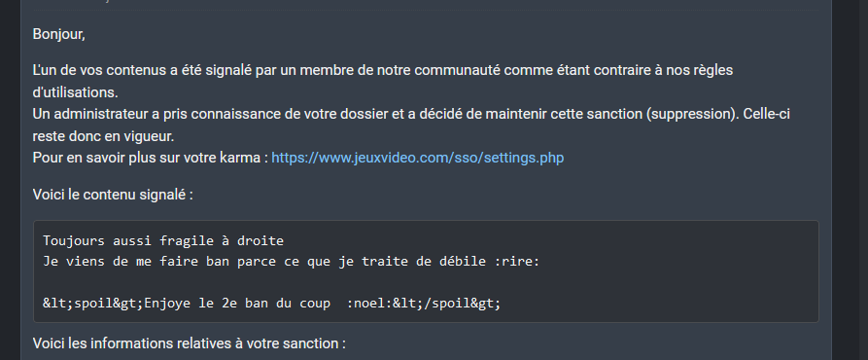Image resolution: width=868 pixels, height=360 pixels.
Task: Click the word "Celle-ci" at the line end
Action: (766, 114)
